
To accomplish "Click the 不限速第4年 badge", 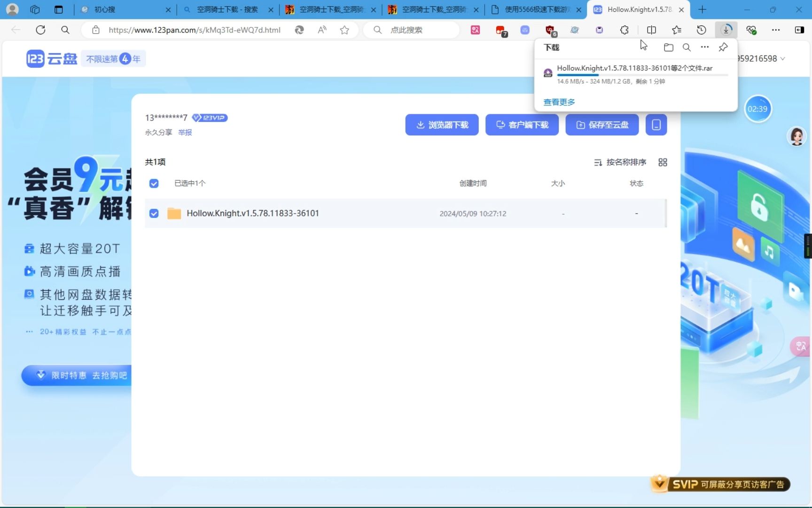I will pyautogui.click(x=113, y=59).
